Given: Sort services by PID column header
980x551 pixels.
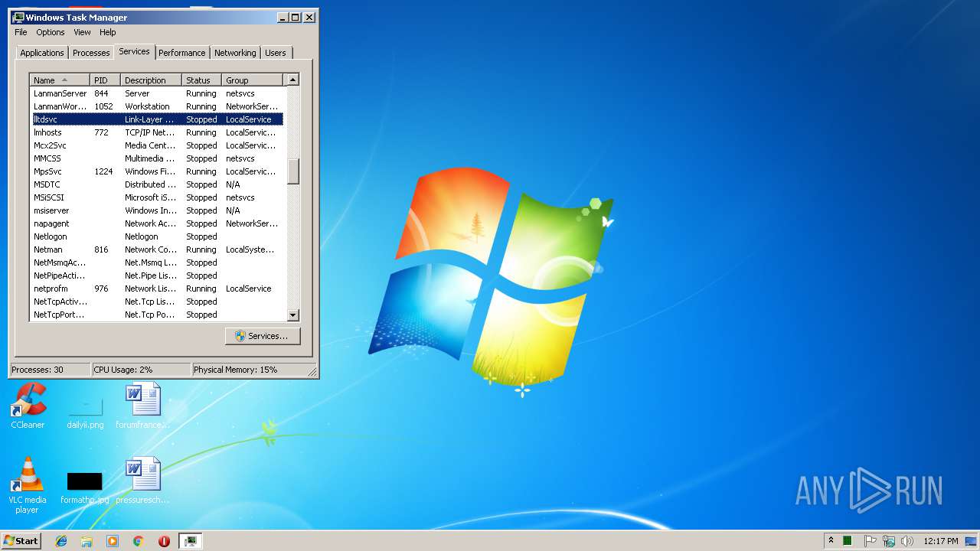Looking at the screenshot, I should point(105,80).
